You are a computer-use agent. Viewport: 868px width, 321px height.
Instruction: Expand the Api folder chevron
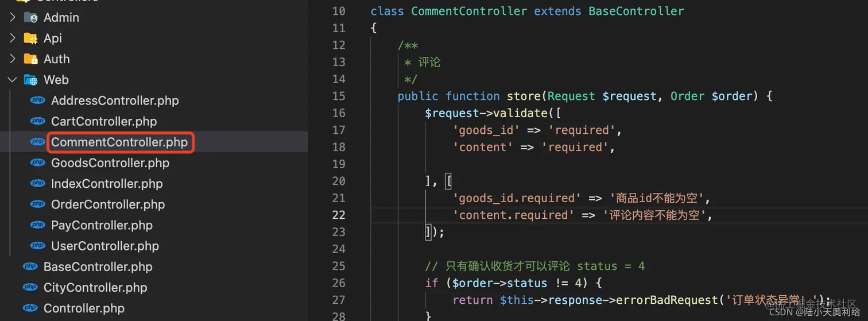pos(13,38)
